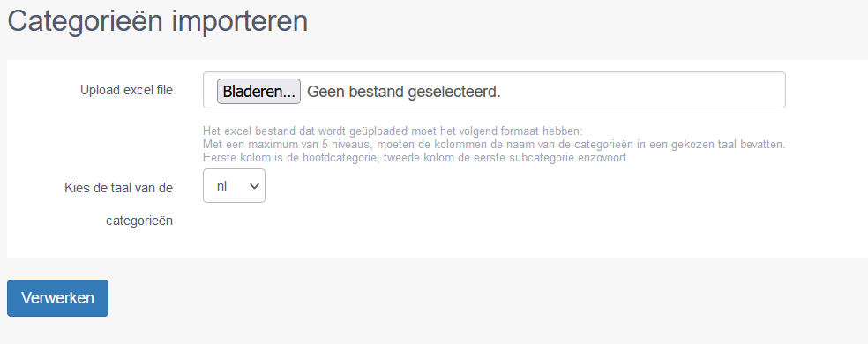This screenshot has height=344, width=868.
Task: Click the 'Geen bestand geselecteerd.' text
Action: (x=403, y=92)
